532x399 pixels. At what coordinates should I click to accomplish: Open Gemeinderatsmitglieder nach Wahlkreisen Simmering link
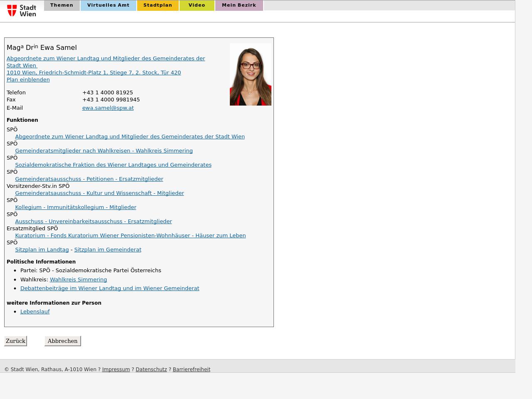(x=104, y=150)
